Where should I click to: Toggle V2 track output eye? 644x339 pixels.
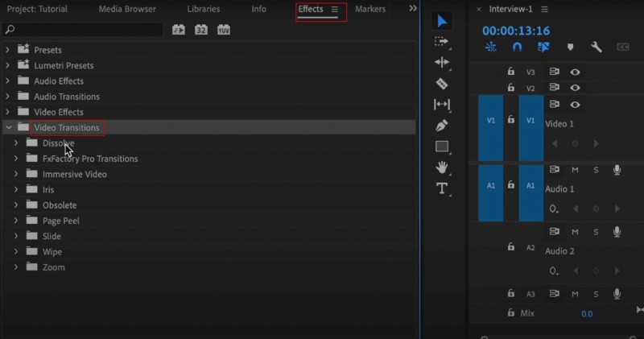(x=575, y=88)
